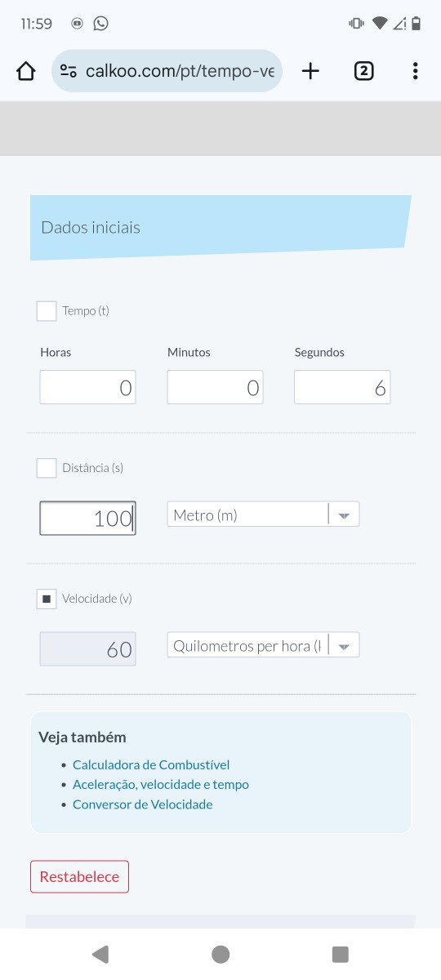The image size is (441, 980).
Task: Open the Aceleração, velocidade e tempo link
Action: tap(161, 785)
